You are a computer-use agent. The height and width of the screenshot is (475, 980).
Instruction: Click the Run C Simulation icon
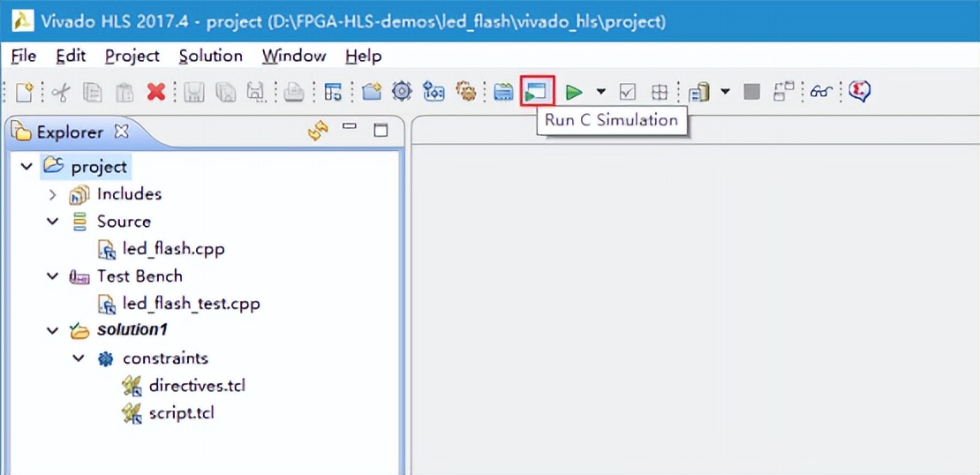click(x=536, y=93)
